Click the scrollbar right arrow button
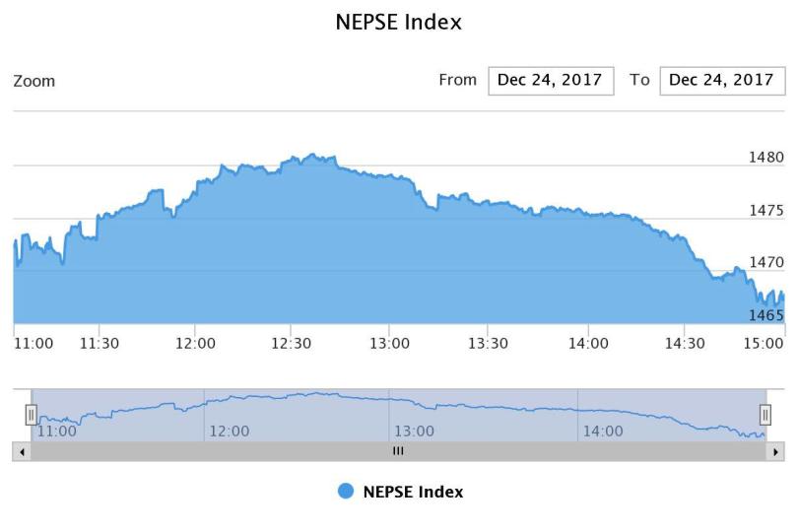Viewport: 798px width, 532px height. (x=775, y=451)
